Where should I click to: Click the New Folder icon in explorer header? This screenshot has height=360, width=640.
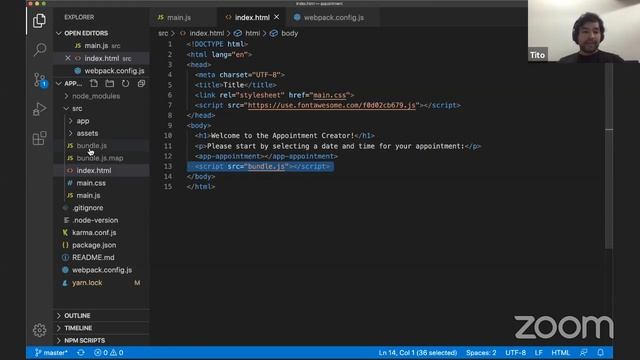pos(109,83)
